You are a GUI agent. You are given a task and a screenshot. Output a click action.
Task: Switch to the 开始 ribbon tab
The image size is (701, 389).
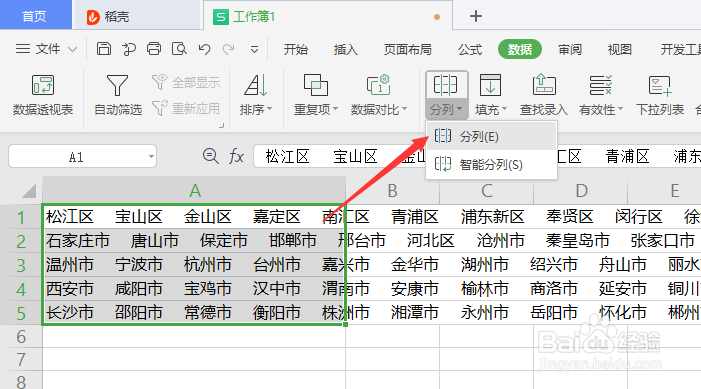(x=296, y=49)
